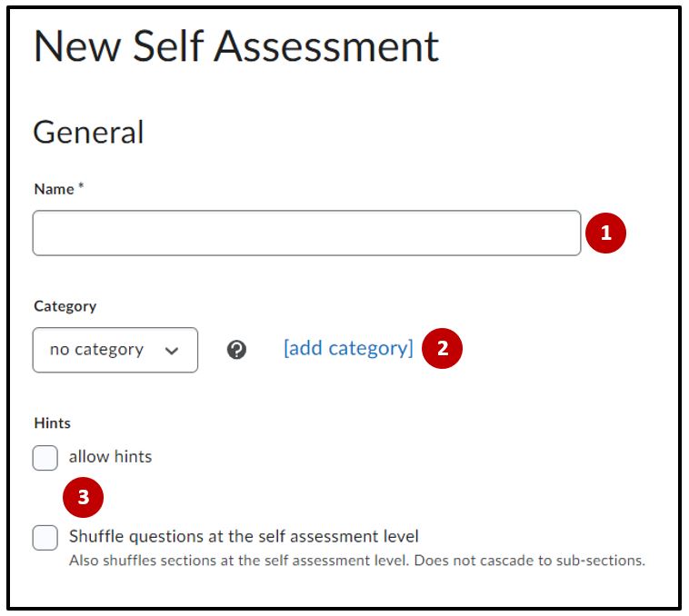Click the 'Name *' field label
The height and width of the screenshot is (616, 689).
point(53,189)
